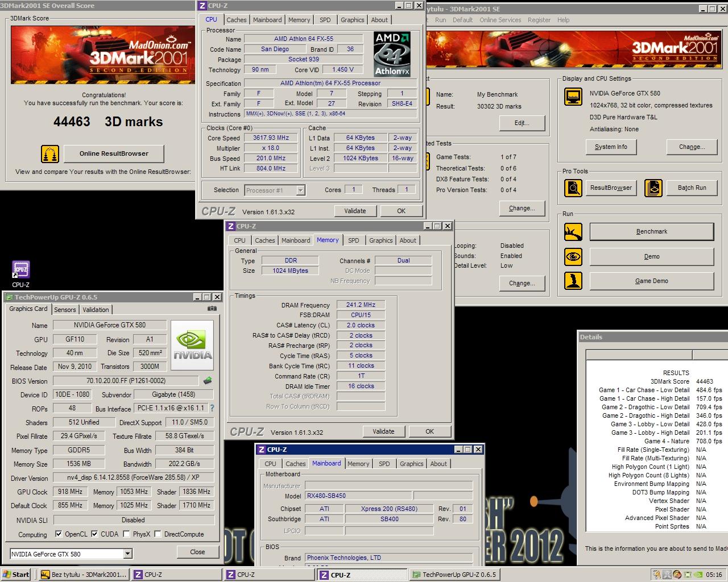Click the AMD Athlon 64 FX logo

[x=392, y=54]
